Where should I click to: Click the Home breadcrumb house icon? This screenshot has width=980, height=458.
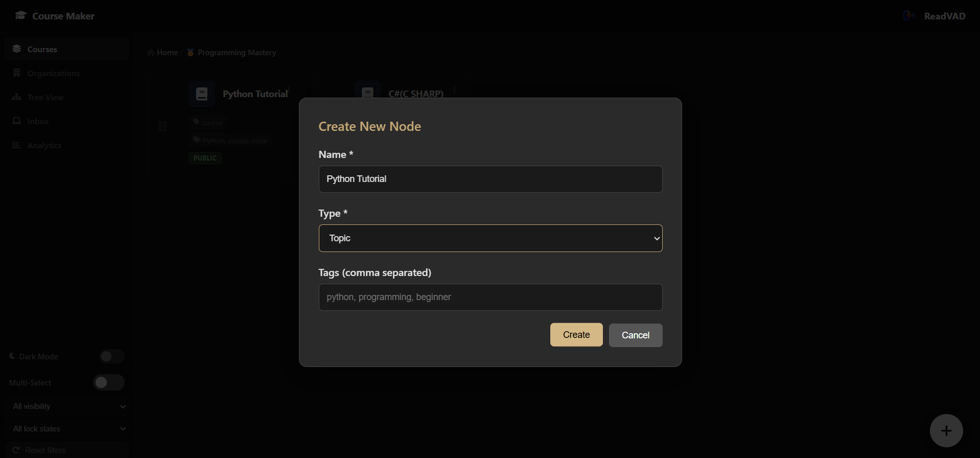(x=151, y=53)
